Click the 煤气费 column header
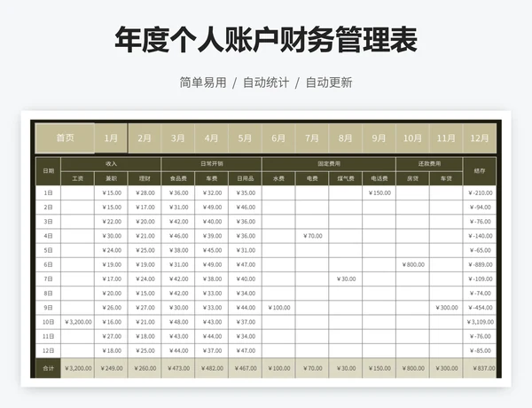 pos(346,178)
